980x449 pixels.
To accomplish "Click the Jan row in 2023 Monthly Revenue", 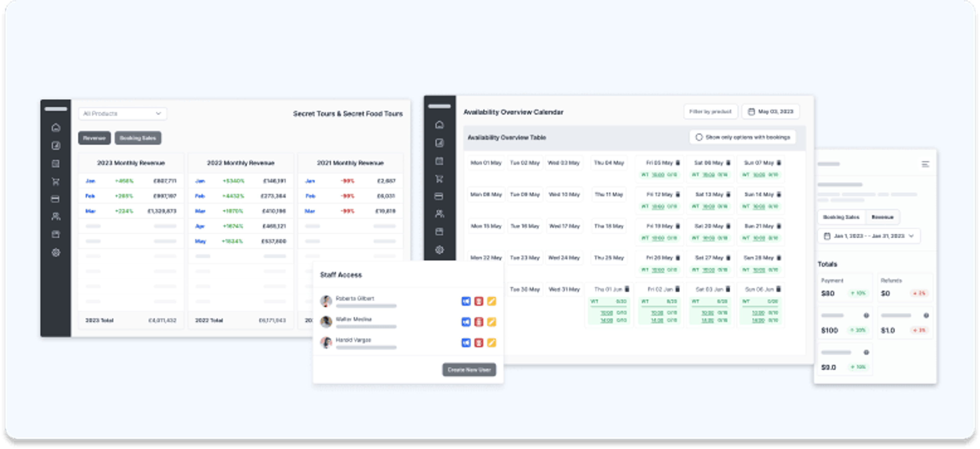I will point(131,181).
